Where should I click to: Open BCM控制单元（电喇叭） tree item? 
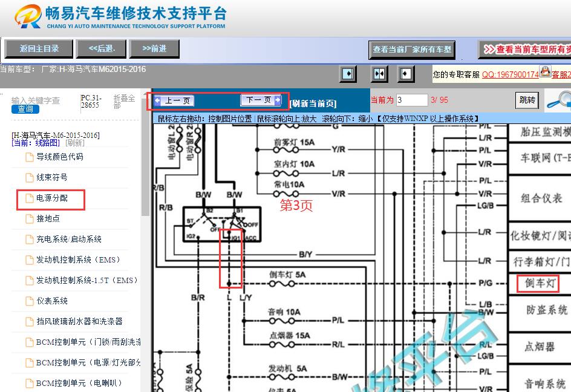pos(79,384)
